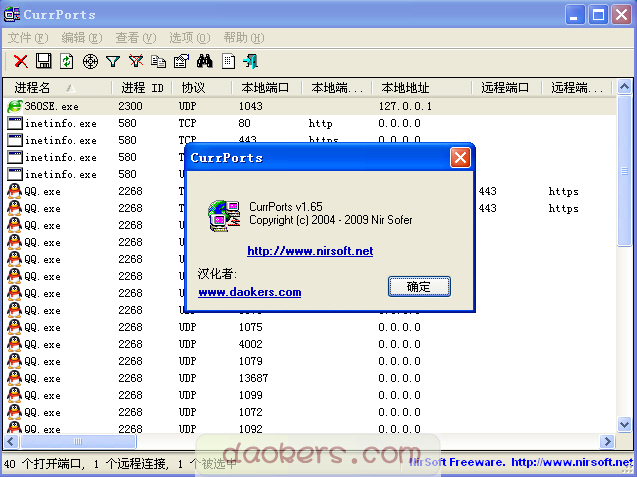Click inetinfo.exe icon in port 443 row

click(15, 141)
